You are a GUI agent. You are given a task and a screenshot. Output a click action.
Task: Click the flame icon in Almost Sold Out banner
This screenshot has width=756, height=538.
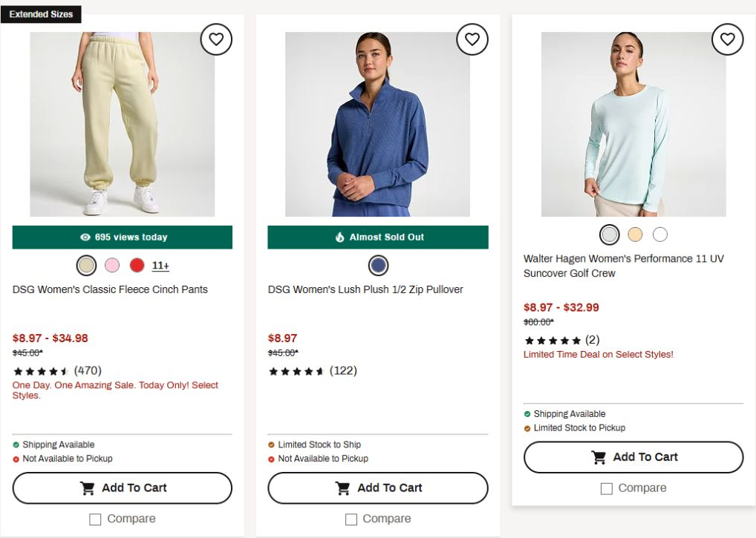340,237
